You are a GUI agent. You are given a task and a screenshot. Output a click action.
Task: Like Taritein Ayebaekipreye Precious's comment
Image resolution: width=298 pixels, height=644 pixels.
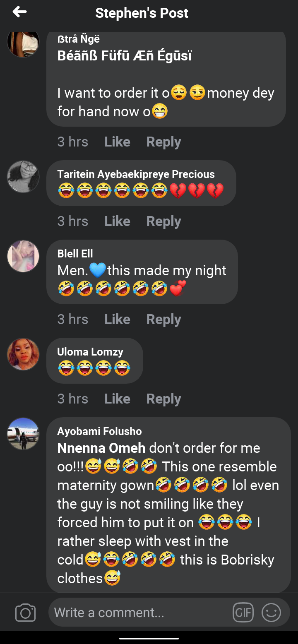117,221
